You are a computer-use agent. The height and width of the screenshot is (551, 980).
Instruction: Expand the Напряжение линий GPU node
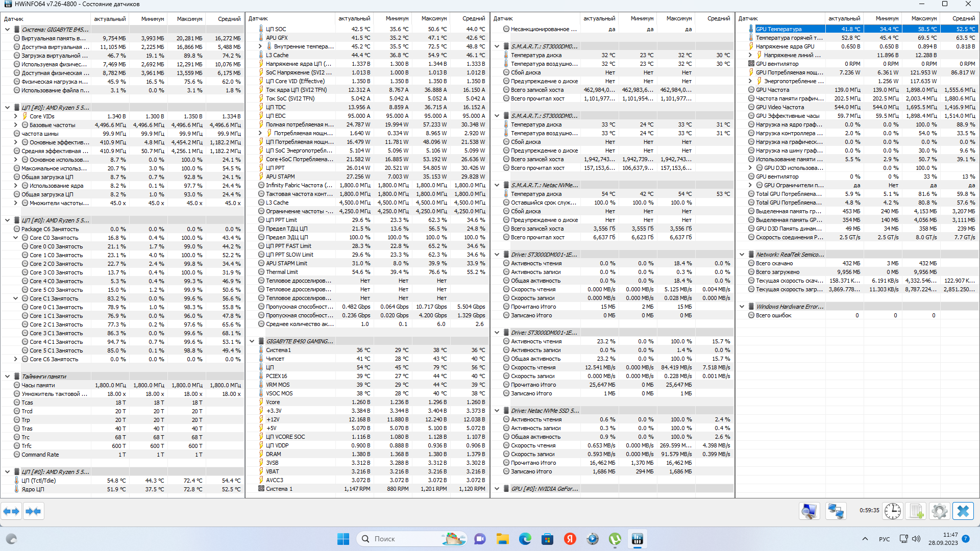point(750,55)
